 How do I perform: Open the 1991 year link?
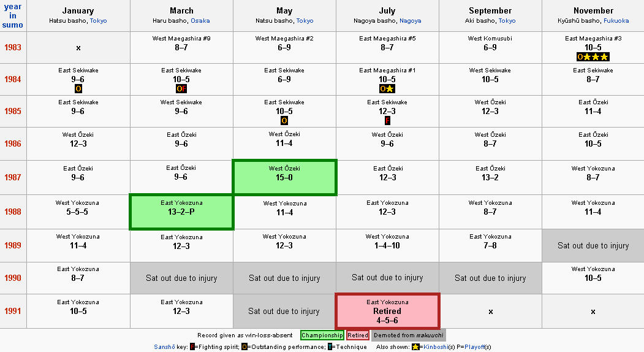(13, 311)
